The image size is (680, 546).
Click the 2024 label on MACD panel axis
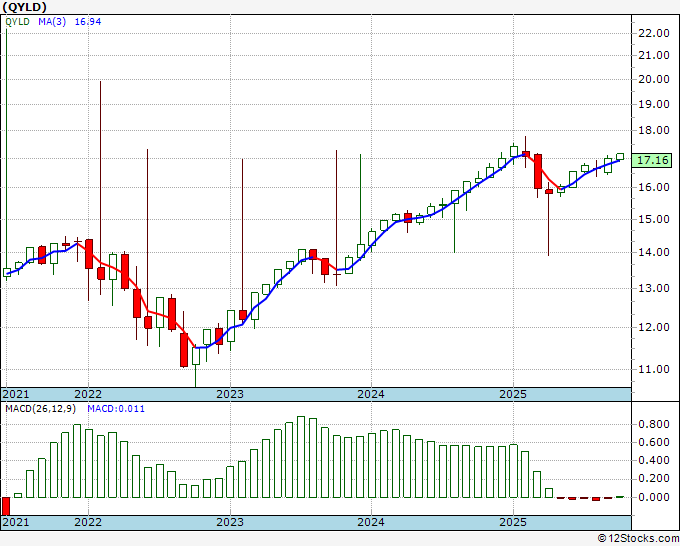pyautogui.click(x=371, y=522)
